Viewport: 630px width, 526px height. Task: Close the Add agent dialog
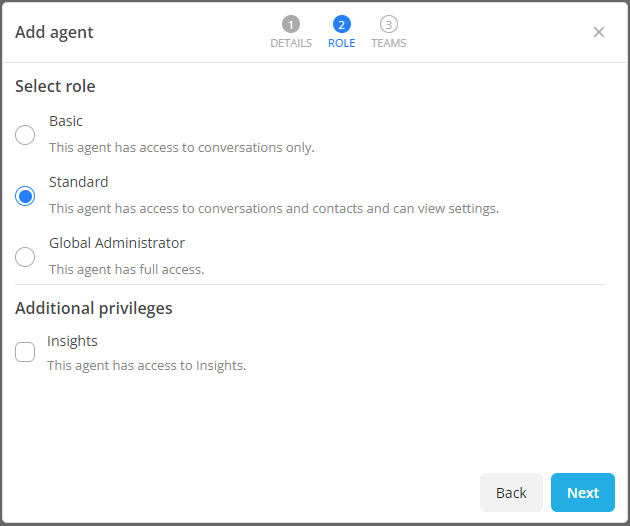coord(599,32)
